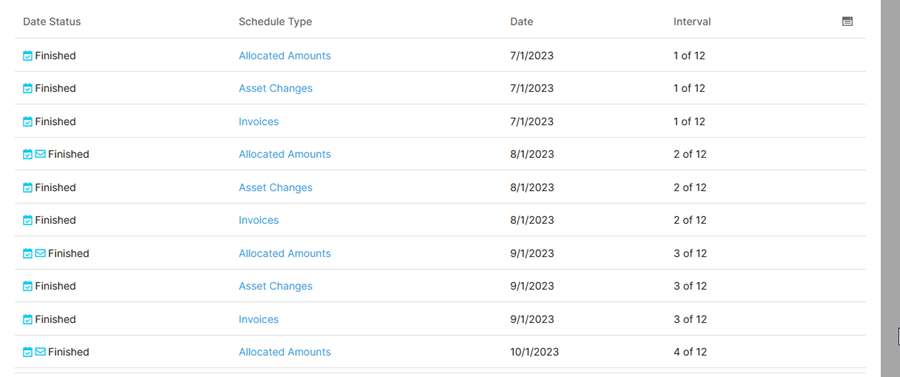
Task: Open Allocated Amounts link for interval 4 of 12
Action: coord(285,352)
